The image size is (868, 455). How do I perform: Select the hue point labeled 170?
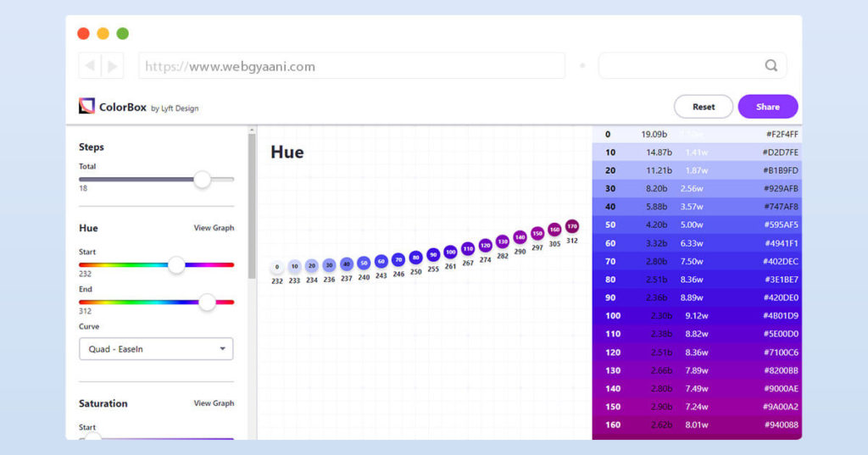click(x=572, y=226)
